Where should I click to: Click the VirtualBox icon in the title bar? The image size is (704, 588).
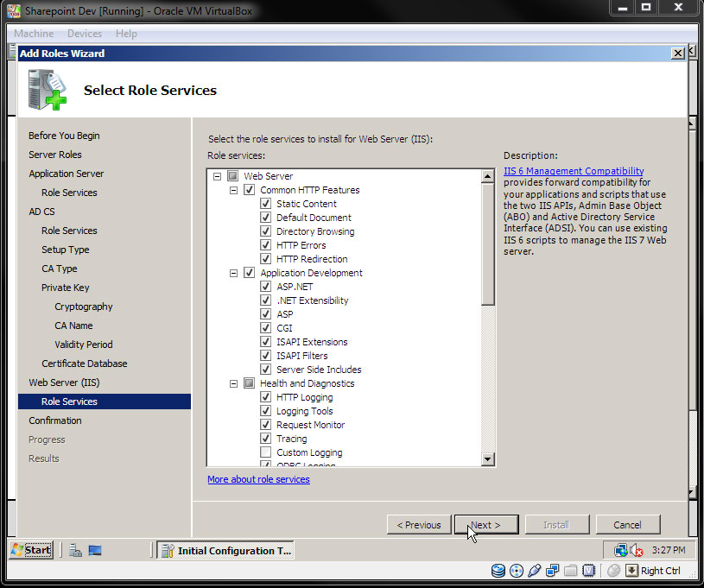tap(14, 10)
